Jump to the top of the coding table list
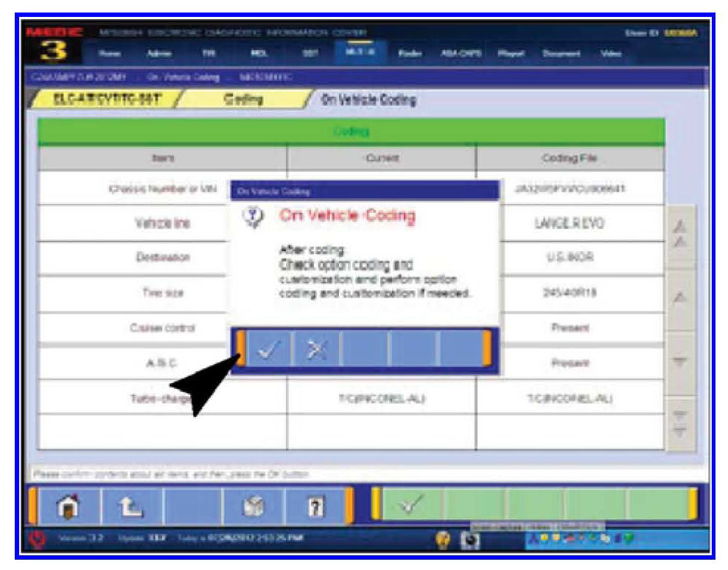Image resolution: width=728 pixels, height=570 pixels. click(x=680, y=235)
